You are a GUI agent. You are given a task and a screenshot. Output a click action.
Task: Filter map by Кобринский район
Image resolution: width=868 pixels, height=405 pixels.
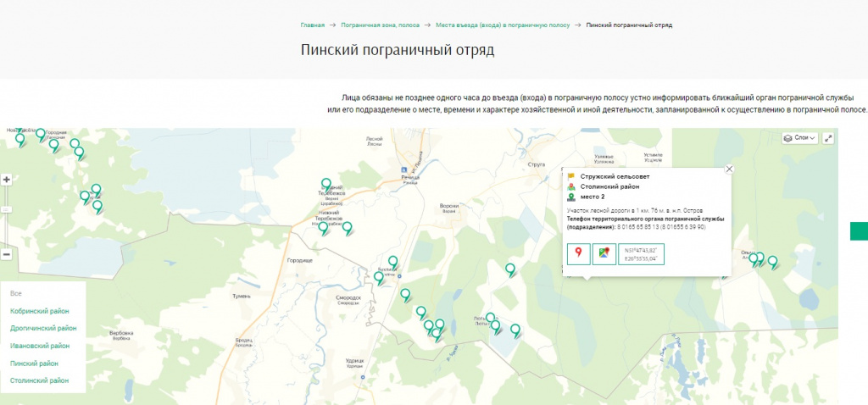point(40,311)
